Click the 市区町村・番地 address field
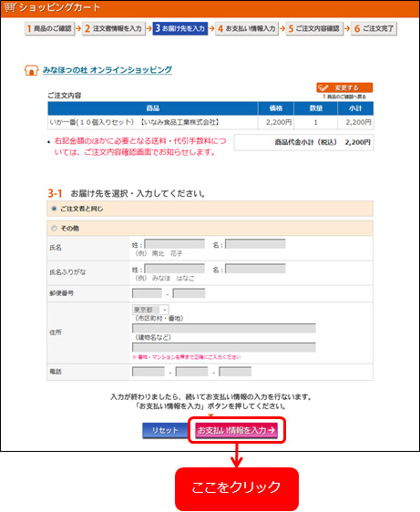This screenshot has width=420, height=512. pyautogui.click(x=224, y=328)
